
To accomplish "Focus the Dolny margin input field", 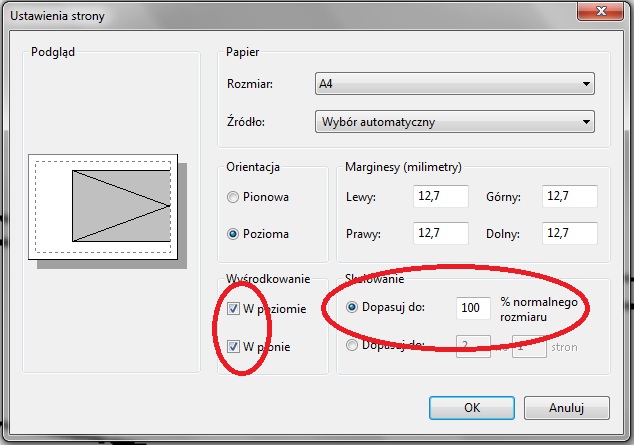I will [x=569, y=233].
